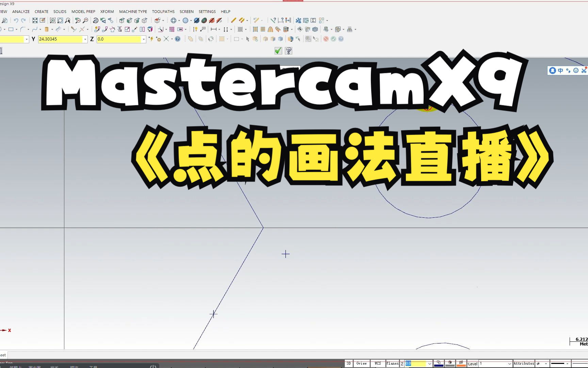Click the AutoCursor fast point lightning icon
This screenshot has height=368, width=588.
[x=151, y=39]
